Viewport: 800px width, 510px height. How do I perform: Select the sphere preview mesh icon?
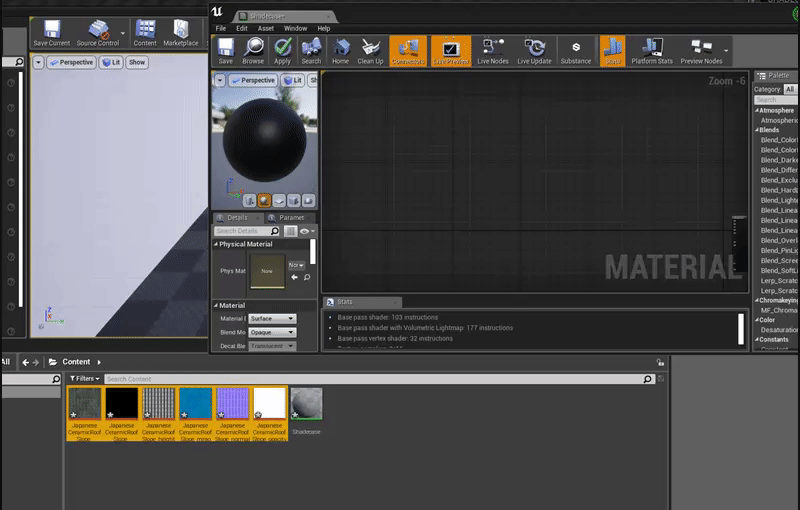[264, 200]
